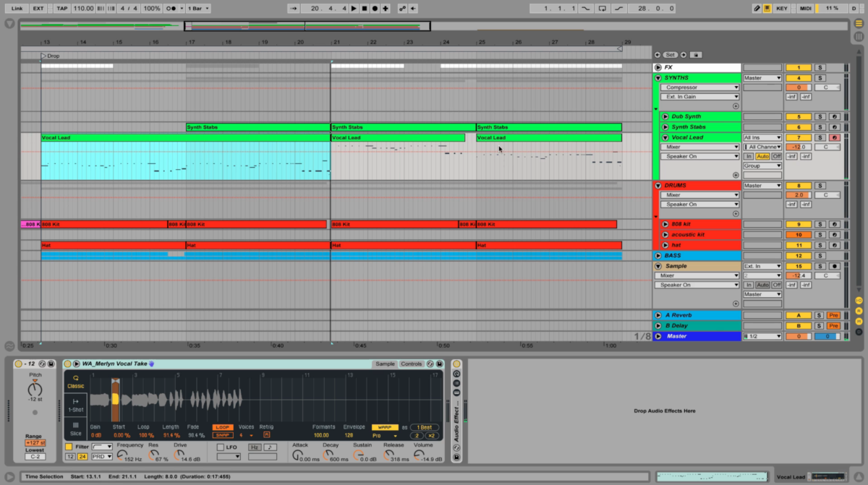Toggle the LOOP button in Simpler
Screen dimensions: 868x485
coord(223,427)
